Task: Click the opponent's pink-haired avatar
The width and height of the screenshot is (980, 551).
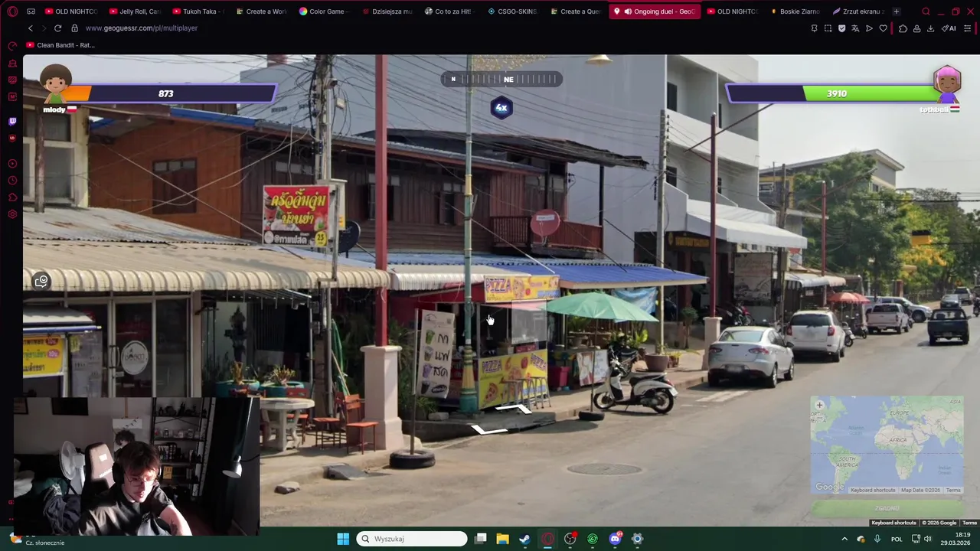Action: [947, 85]
